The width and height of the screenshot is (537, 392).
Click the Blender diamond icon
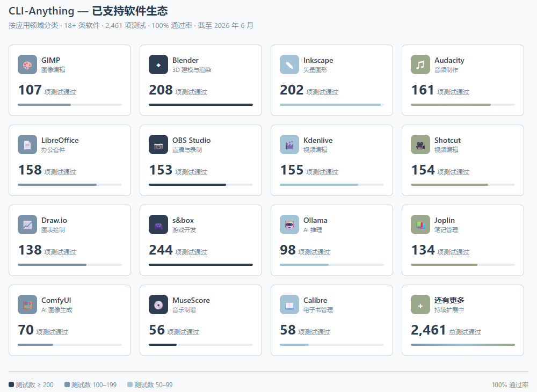158,64
